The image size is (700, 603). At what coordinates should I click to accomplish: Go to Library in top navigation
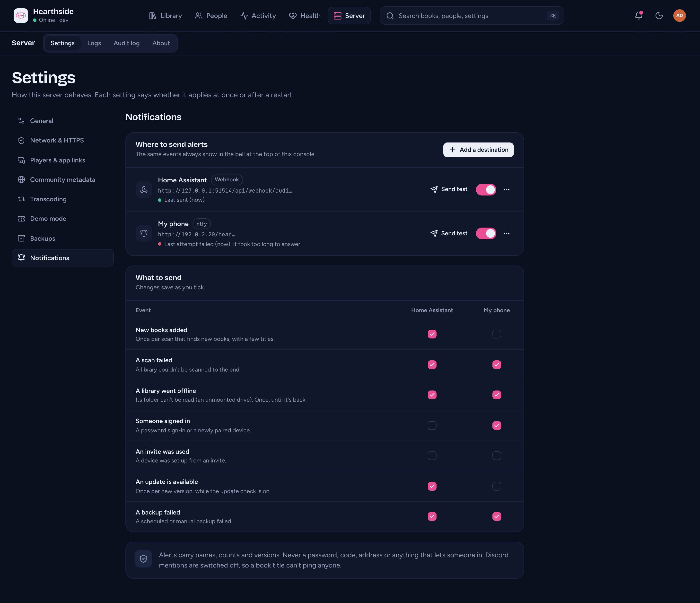[x=166, y=16]
